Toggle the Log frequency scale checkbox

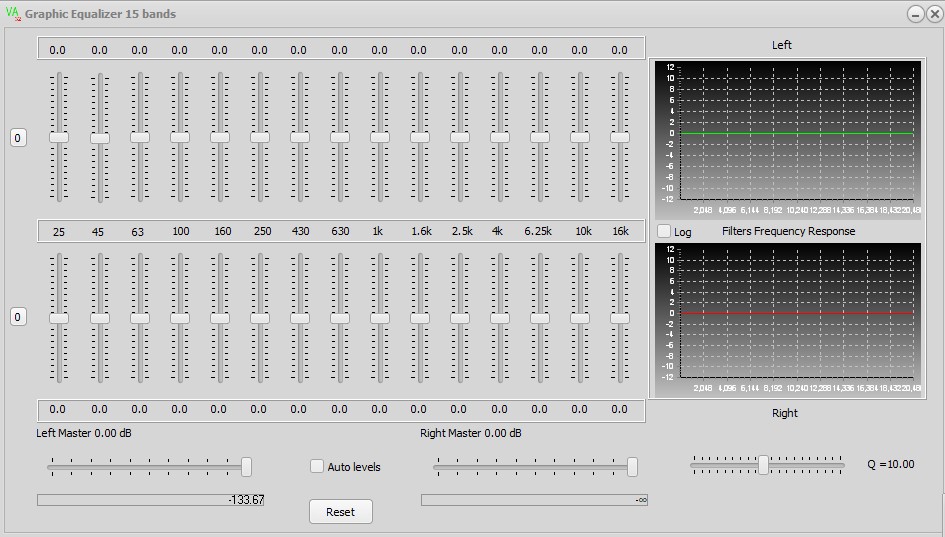click(x=664, y=231)
